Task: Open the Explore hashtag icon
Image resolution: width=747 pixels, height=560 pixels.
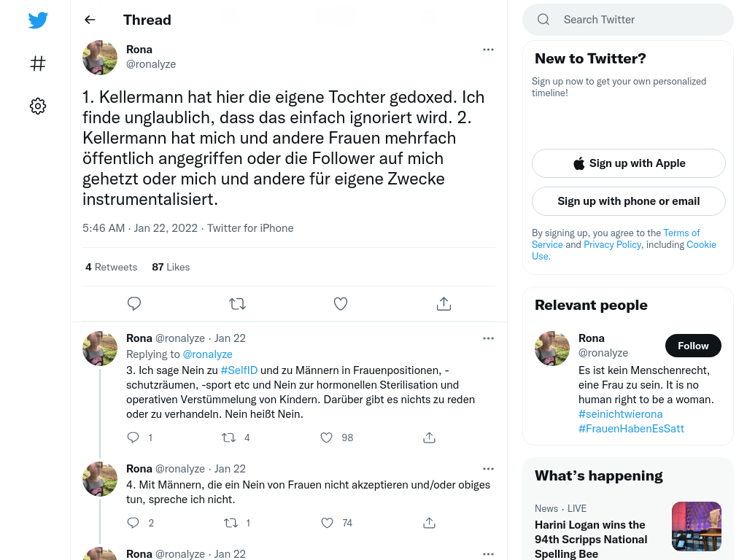Action: 38,63
